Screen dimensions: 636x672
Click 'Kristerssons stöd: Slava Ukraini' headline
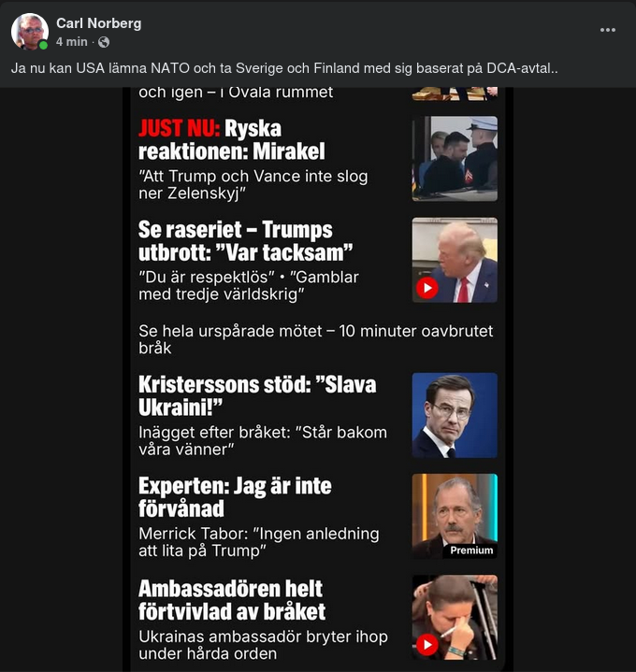click(257, 396)
